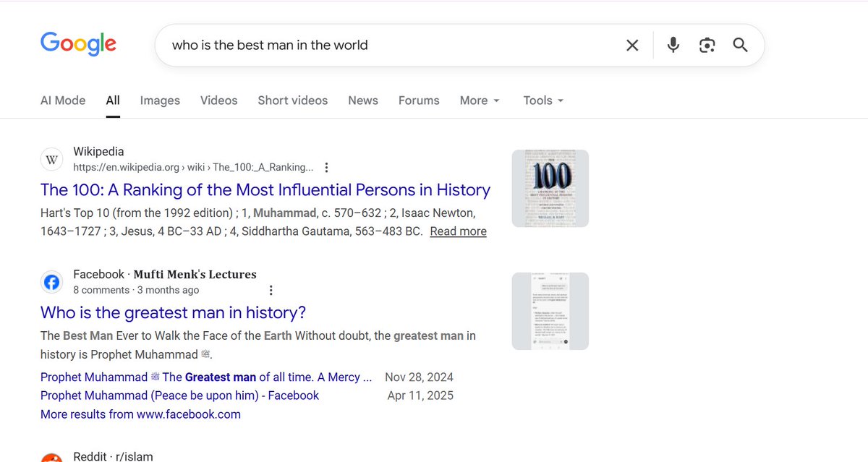Image resolution: width=868 pixels, height=462 pixels.
Task: Click the Nov 28, 2024 date
Action: pos(420,377)
